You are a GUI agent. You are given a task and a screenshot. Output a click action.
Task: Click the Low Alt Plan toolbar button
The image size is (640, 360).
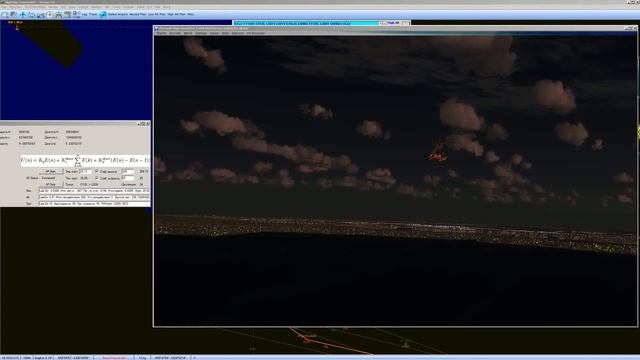click(x=157, y=14)
